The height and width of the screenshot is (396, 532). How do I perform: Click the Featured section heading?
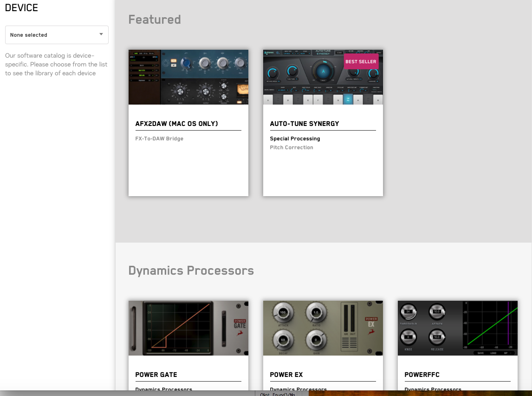click(155, 20)
